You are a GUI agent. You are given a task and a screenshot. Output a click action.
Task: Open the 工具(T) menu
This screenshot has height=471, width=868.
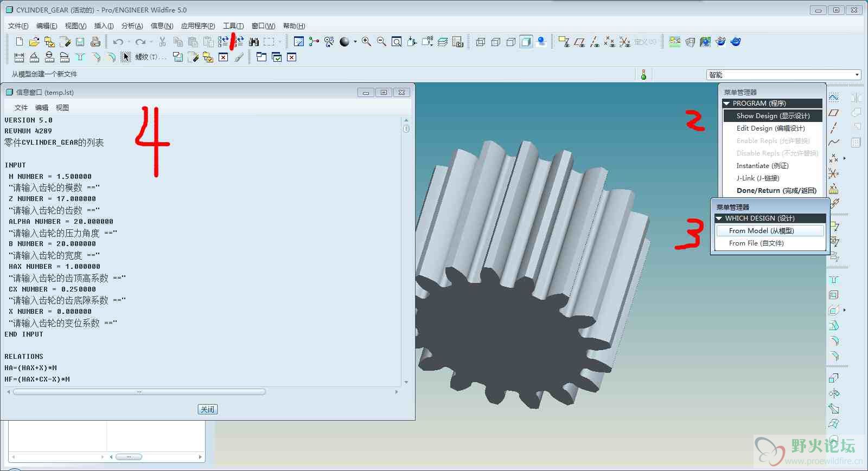tap(233, 26)
